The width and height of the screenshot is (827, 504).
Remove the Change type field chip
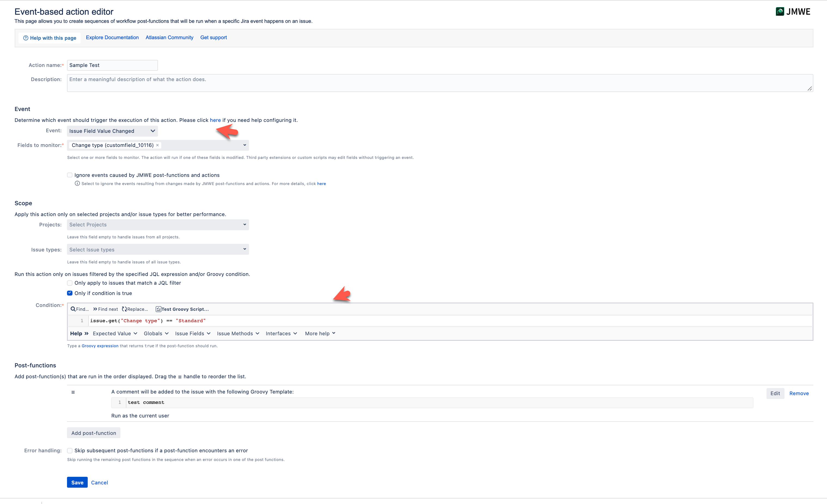[x=157, y=145]
